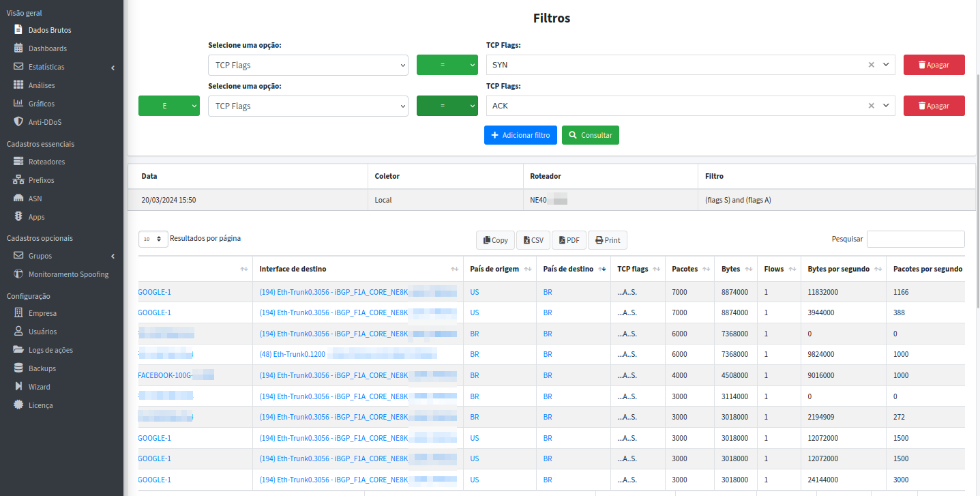The image size is (980, 496).
Task: Open the equals operator dropdown for SYN filter
Action: click(447, 65)
